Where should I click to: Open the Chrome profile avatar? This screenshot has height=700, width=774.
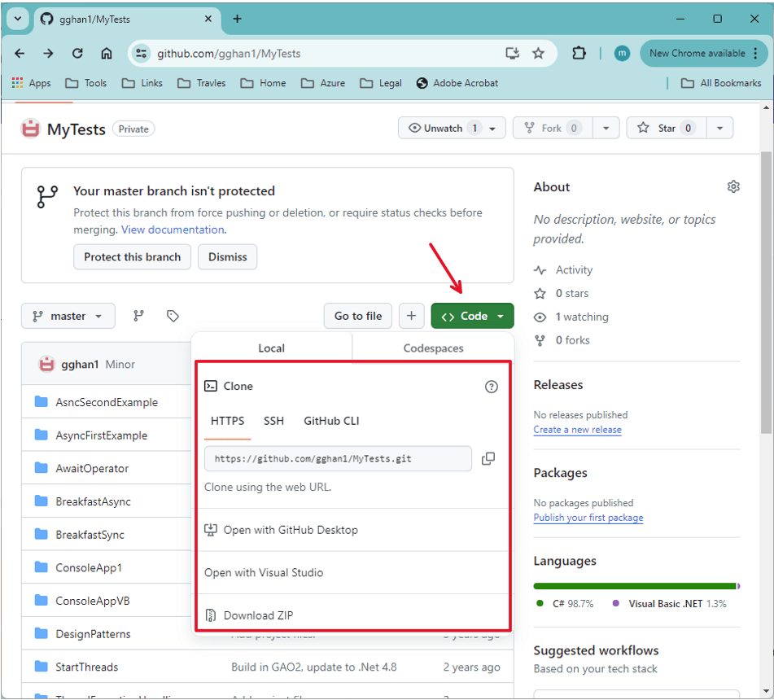coord(622,54)
